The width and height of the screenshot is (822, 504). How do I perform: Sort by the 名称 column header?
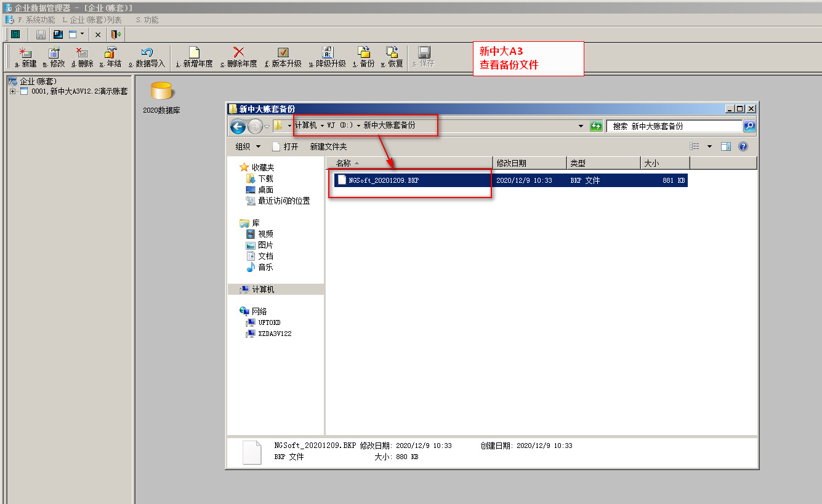click(409, 163)
